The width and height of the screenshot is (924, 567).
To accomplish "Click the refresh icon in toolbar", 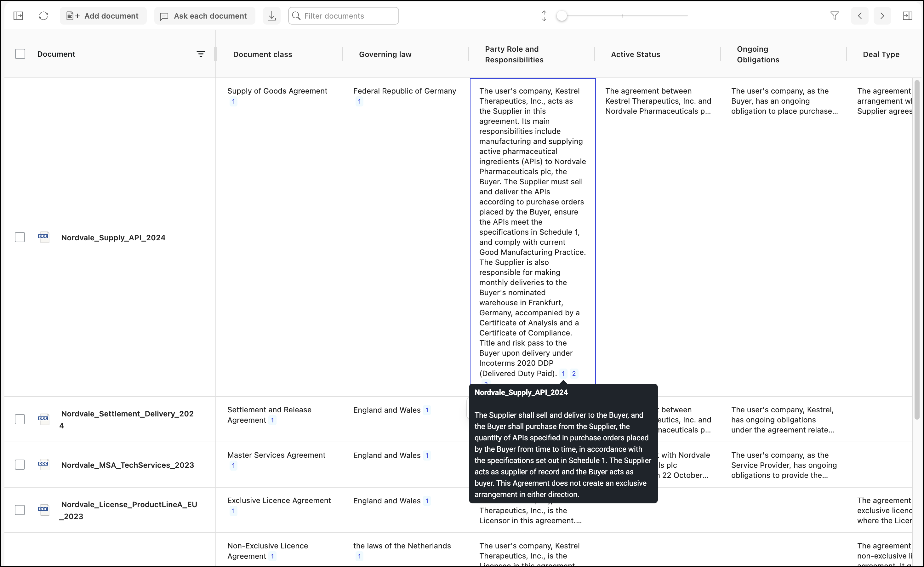I will coord(43,16).
